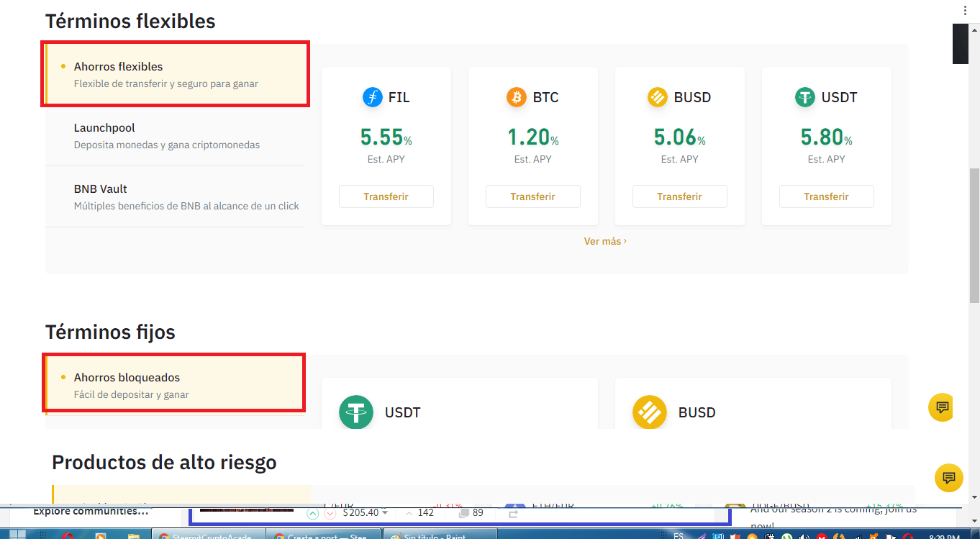Select the Ahorros flexibles tab
Image resolution: width=980 pixels, height=539 pixels.
(175, 75)
